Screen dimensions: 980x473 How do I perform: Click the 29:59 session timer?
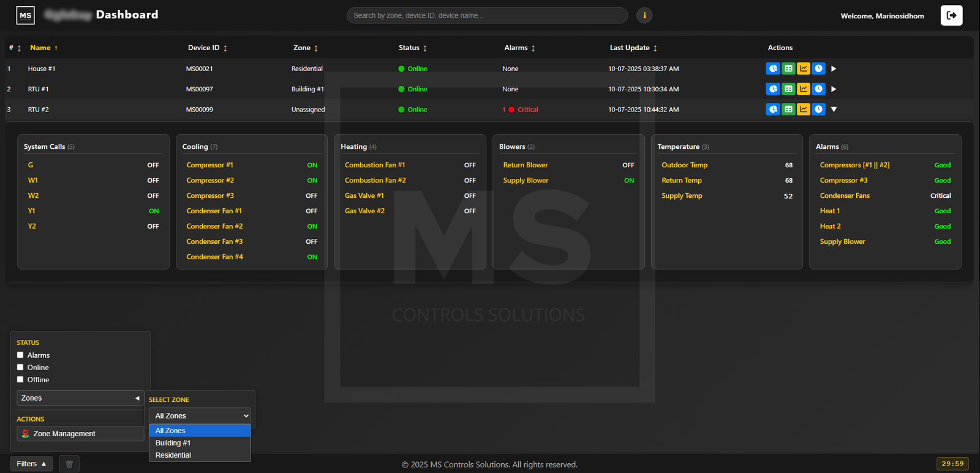pyautogui.click(x=952, y=464)
